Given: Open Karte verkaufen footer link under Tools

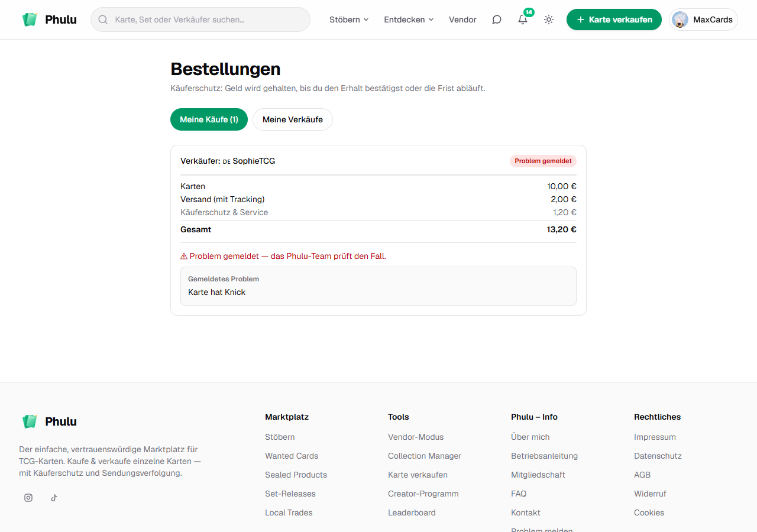Looking at the screenshot, I should pyautogui.click(x=418, y=475).
